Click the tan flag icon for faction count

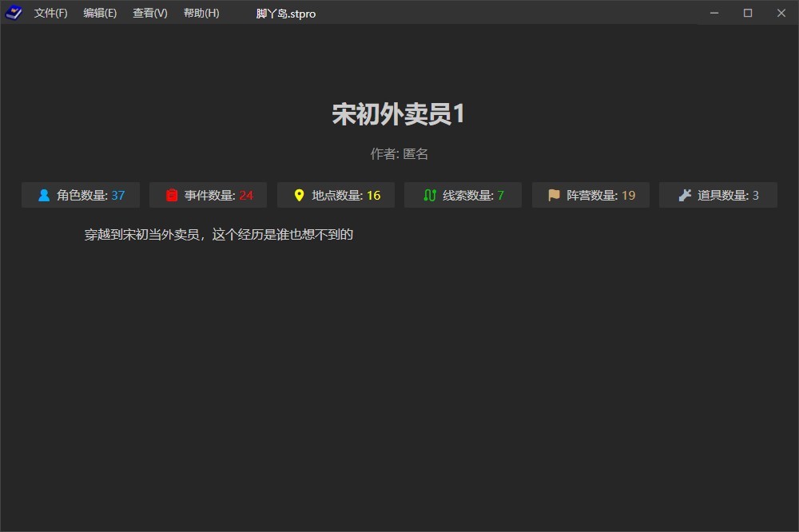click(x=555, y=195)
